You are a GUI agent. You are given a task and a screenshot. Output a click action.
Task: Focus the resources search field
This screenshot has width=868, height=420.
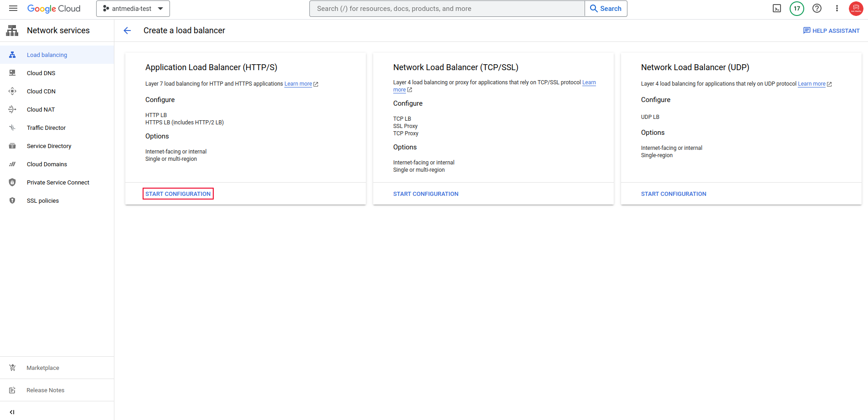pyautogui.click(x=447, y=9)
